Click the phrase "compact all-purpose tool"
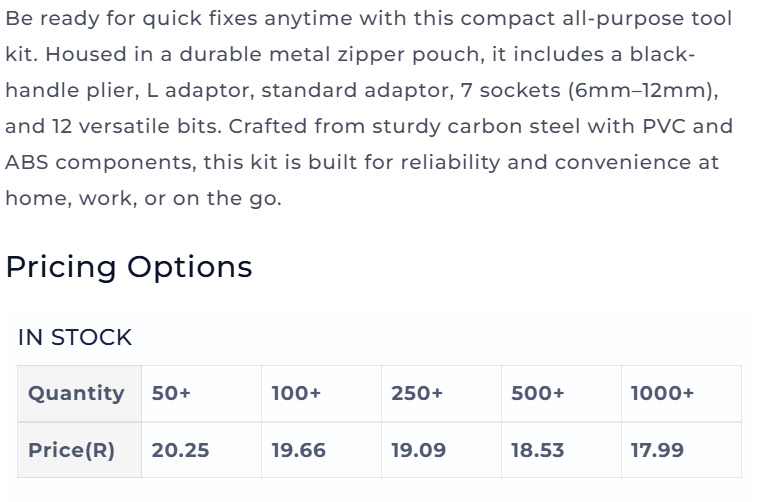The height and width of the screenshot is (502, 763). tap(596, 19)
